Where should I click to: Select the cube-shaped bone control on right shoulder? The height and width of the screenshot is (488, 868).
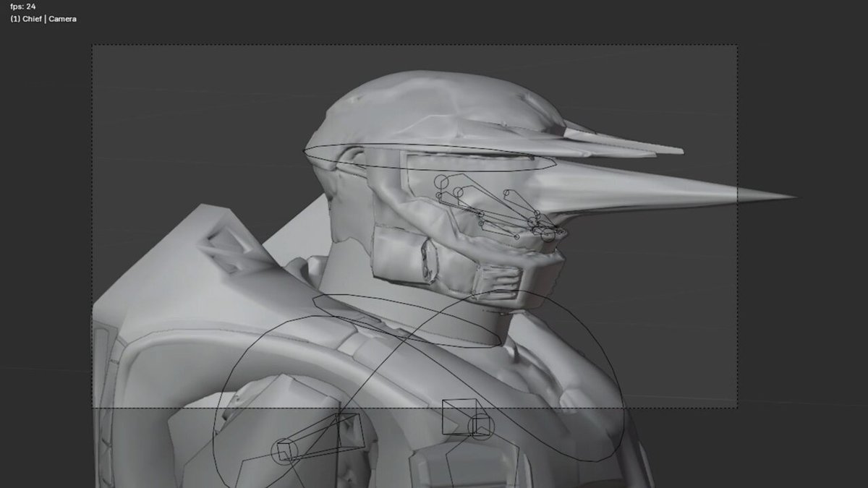click(x=462, y=418)
